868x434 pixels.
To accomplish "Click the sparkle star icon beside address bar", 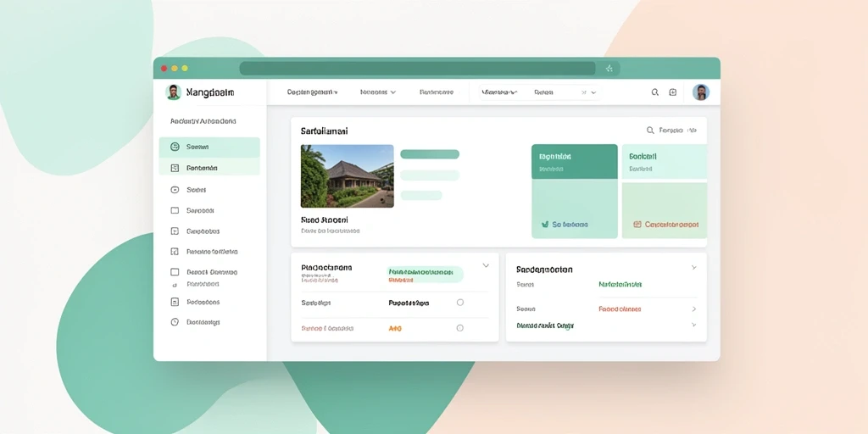I will pyautogui.click(x=609, y=69).
